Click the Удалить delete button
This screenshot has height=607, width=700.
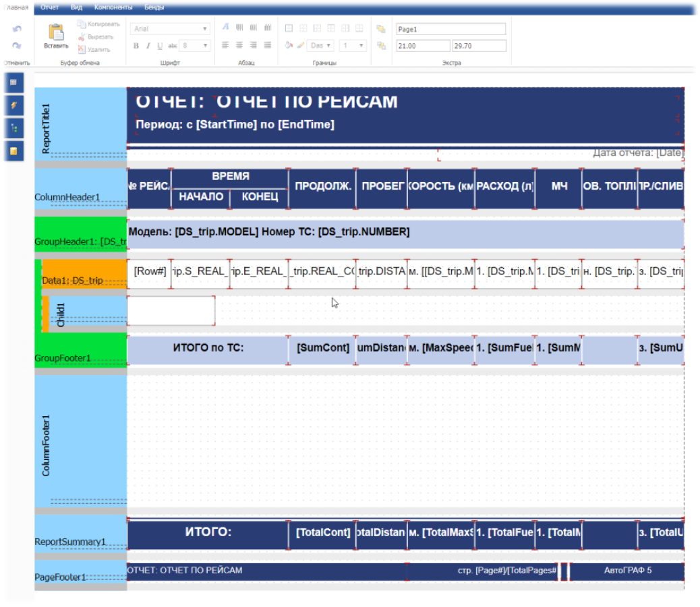[94, 49]
